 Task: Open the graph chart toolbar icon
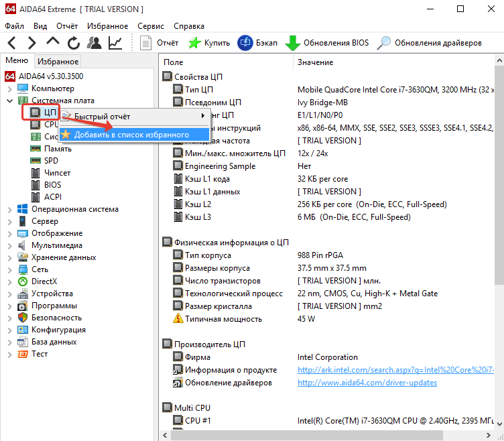(115, 43)
